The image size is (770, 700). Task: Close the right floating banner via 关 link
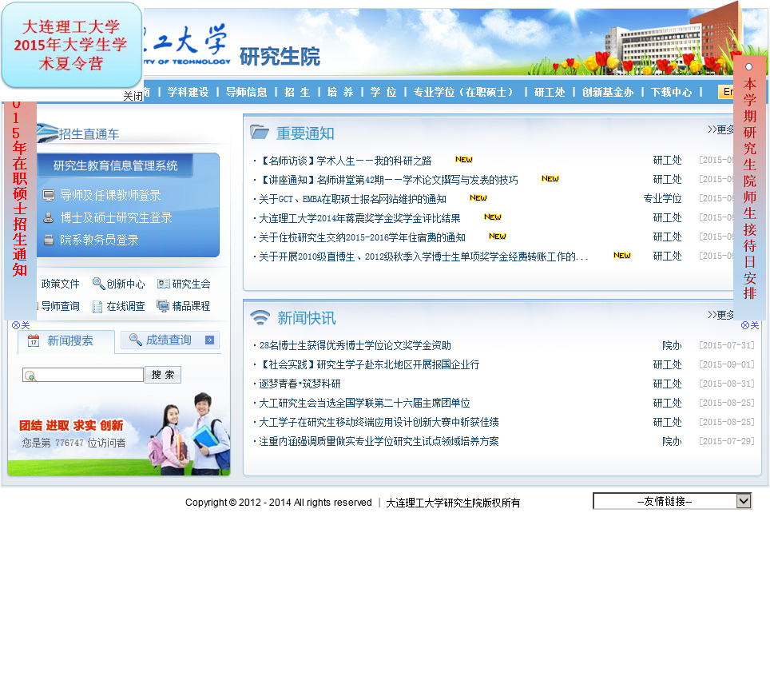[x=750, y=325]
